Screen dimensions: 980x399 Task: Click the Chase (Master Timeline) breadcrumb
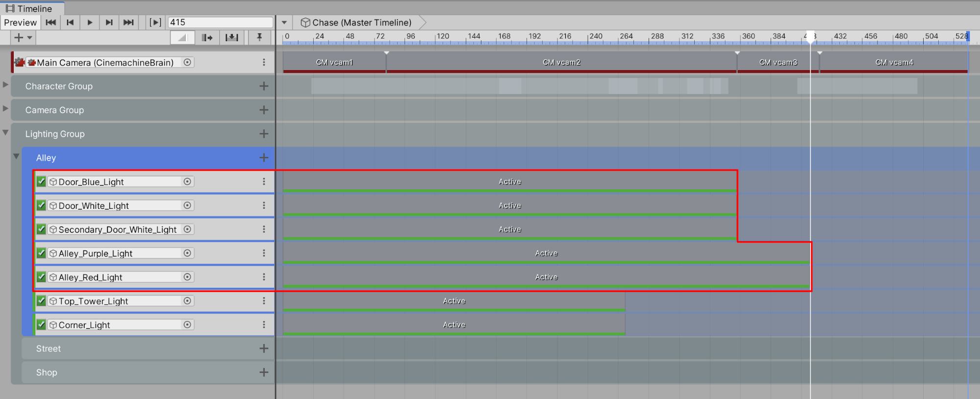point(356,23)
